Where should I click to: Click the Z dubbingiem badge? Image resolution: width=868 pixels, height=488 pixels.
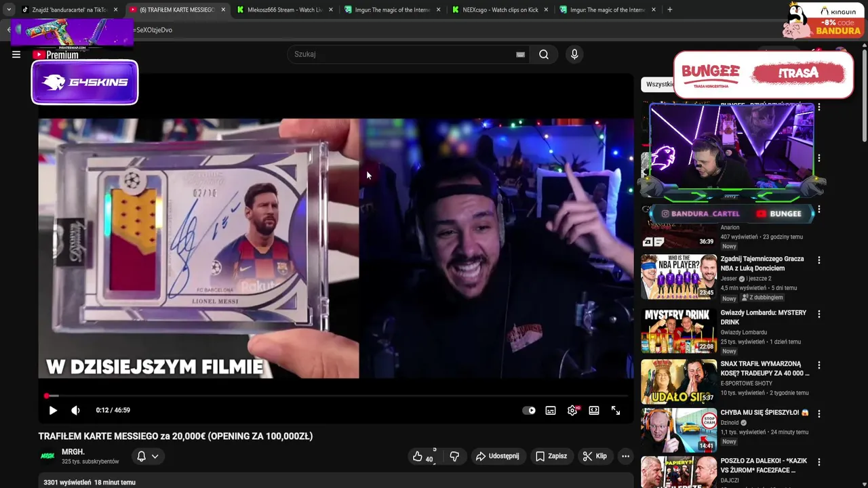[762, 298]
